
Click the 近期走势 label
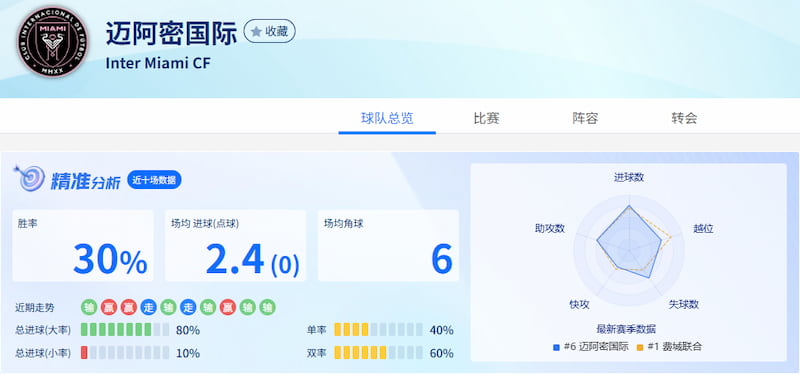35,308
